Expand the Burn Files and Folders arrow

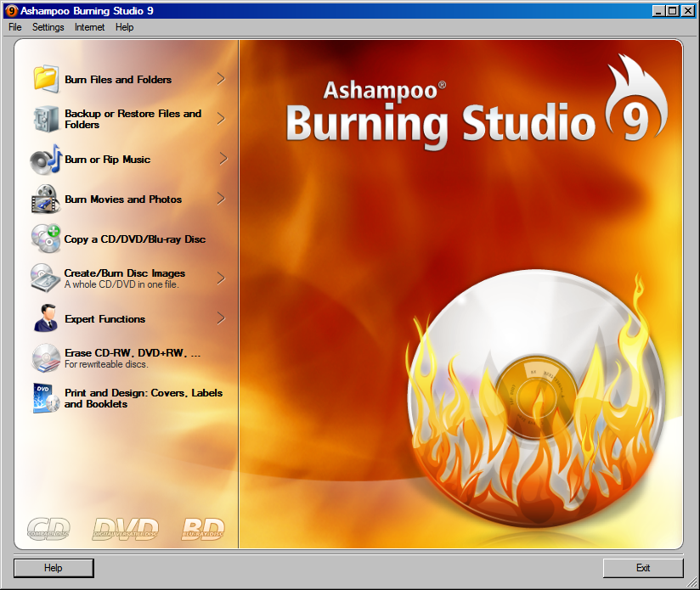pos(221,79)
